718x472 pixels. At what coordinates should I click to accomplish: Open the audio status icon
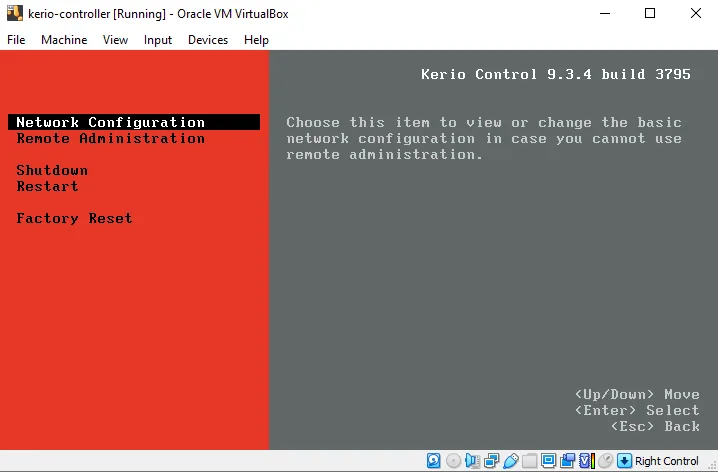[472, 461]
